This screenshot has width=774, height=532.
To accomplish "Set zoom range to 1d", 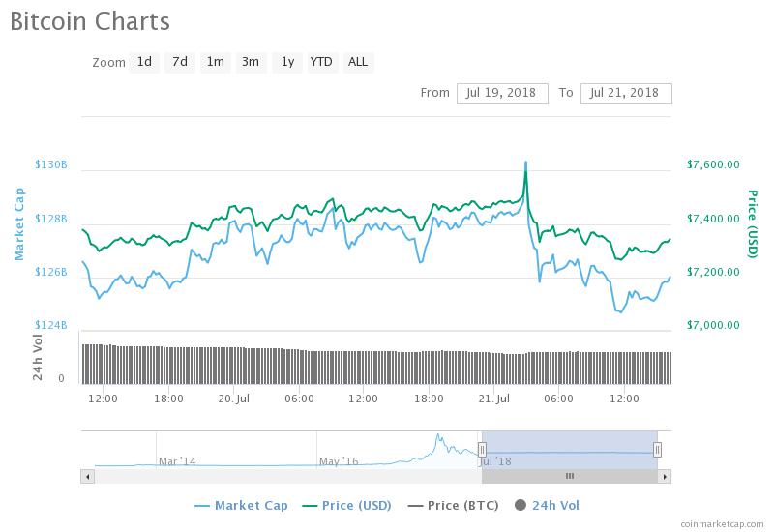I will [x=144, y=62].
